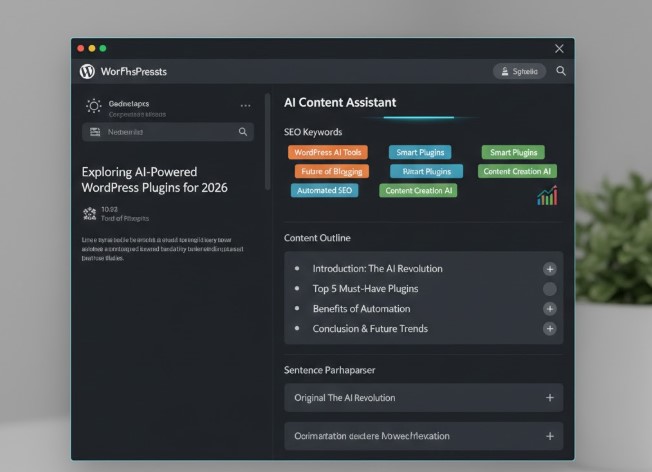Select the Top 5 Must-Have Plugins outline item
This screenshot has width=652, height=472.
(366, 289)
